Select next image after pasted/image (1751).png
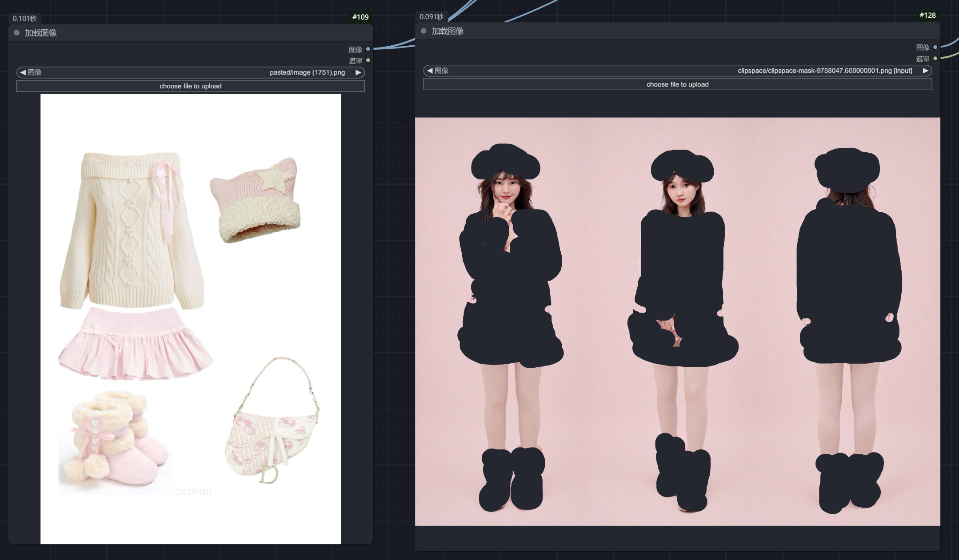Screen dimensions: 959x560 coord(358,72)
